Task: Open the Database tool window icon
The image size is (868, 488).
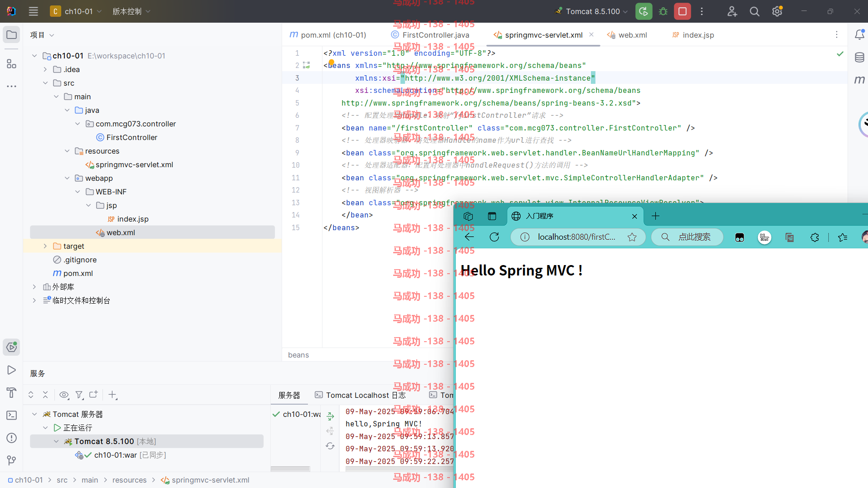Action: pyautogui.click(x=859, y=58)
